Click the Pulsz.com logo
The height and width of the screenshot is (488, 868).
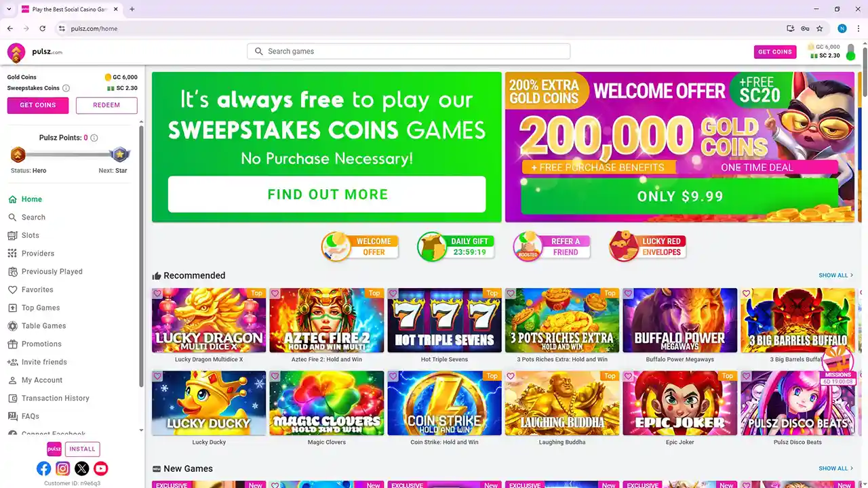(x=35, y=52)
